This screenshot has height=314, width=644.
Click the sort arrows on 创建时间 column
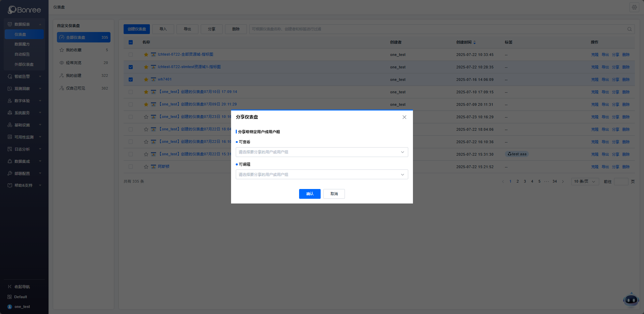[475, 42]
